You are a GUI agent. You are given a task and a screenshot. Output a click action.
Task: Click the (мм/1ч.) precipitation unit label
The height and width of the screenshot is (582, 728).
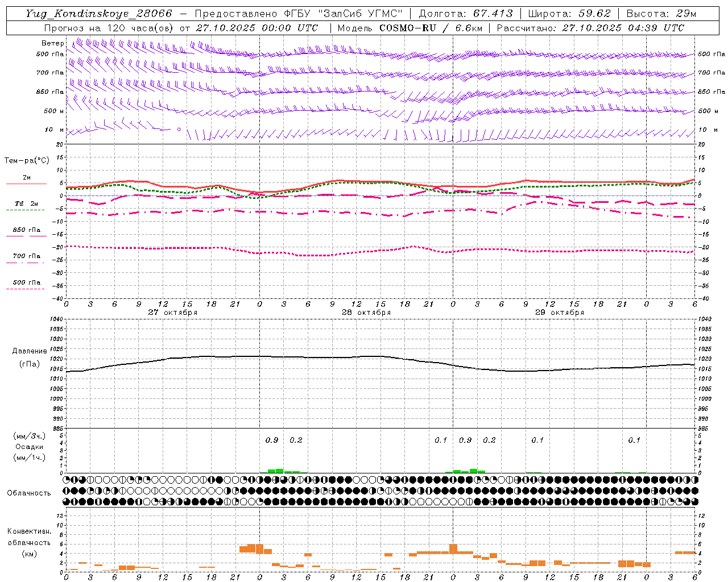click(30, 458)
